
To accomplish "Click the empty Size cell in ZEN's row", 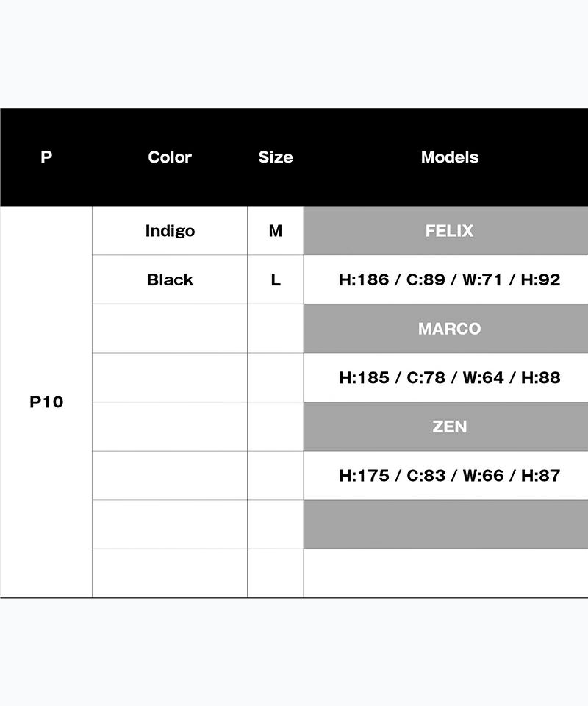I will click(276, 427).
